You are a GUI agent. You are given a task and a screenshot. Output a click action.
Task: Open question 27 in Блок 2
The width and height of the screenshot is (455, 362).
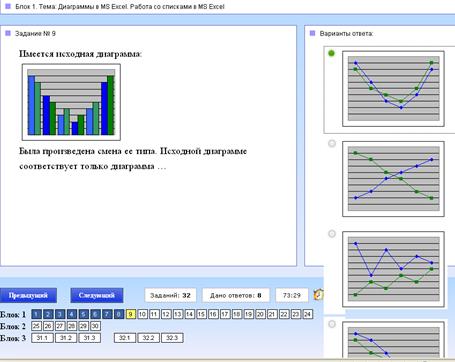coord(60,326)
